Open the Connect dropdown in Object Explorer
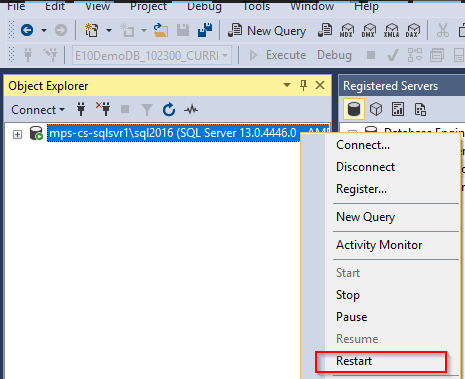 pyautogui.click(x=38, y=110)
